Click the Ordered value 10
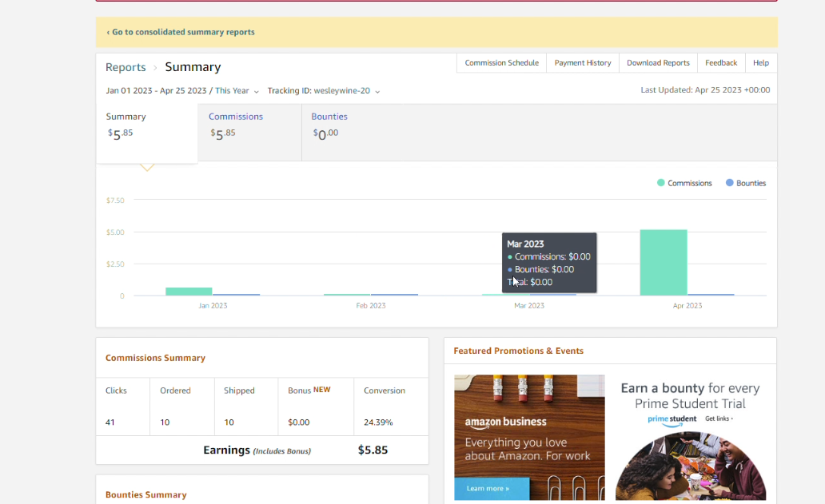This screenshot has width=825, height=504. point(165,422)
